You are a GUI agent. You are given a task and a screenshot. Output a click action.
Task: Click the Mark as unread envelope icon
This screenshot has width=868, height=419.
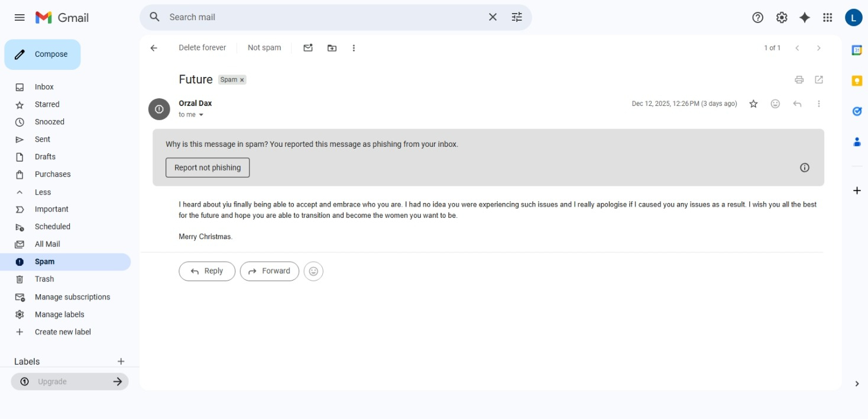(x=308, y=48)
